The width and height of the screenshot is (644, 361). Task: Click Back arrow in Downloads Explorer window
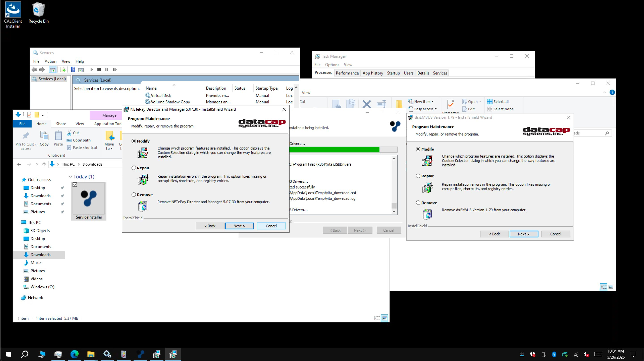(x=19, y=164)
